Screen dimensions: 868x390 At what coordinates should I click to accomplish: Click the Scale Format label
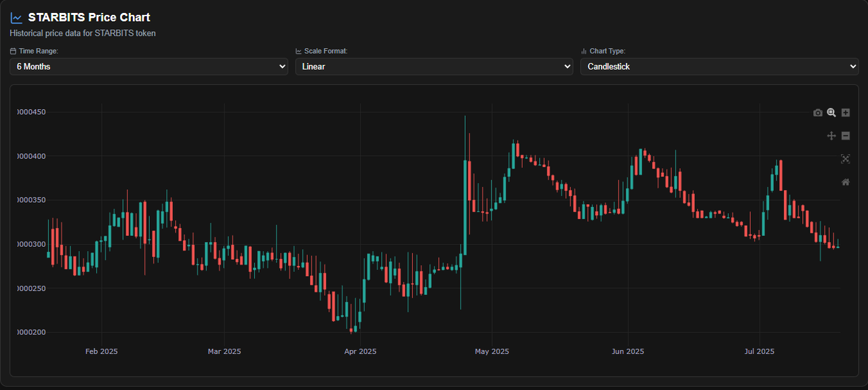click(325, 51)
